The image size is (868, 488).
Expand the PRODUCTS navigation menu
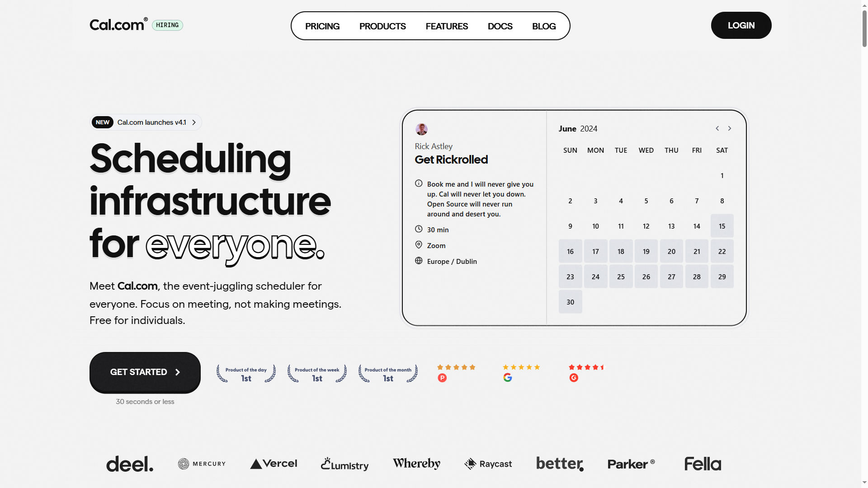pos(382,26)
